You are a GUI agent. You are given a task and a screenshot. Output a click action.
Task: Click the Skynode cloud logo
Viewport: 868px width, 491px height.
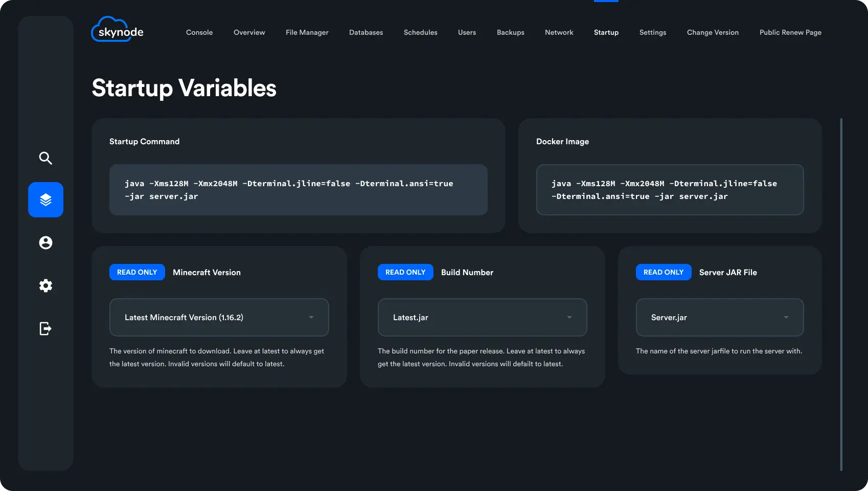coord(118,30)
